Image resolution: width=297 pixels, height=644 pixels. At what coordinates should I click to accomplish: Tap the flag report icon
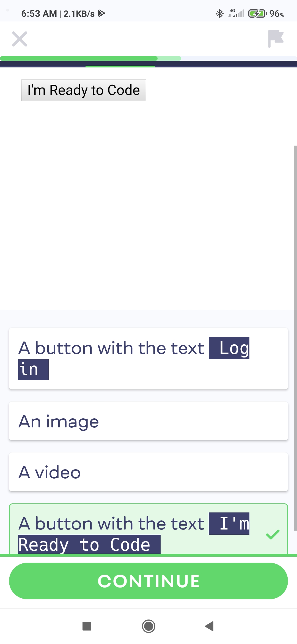click(276, 39)
